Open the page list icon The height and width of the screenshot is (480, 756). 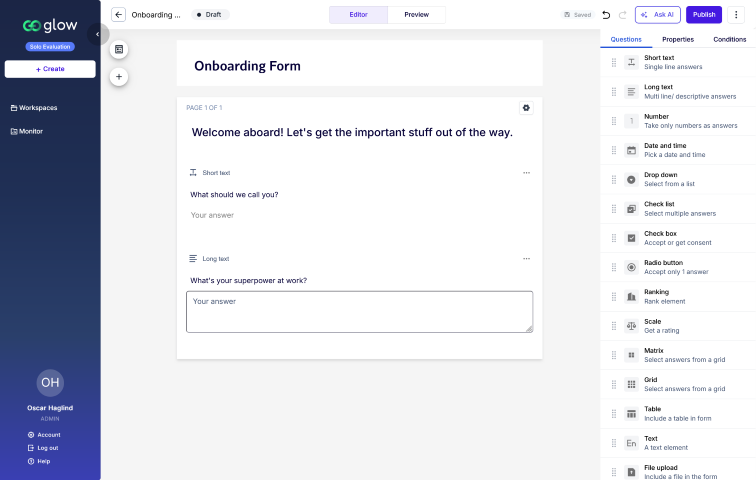[119, 49]
